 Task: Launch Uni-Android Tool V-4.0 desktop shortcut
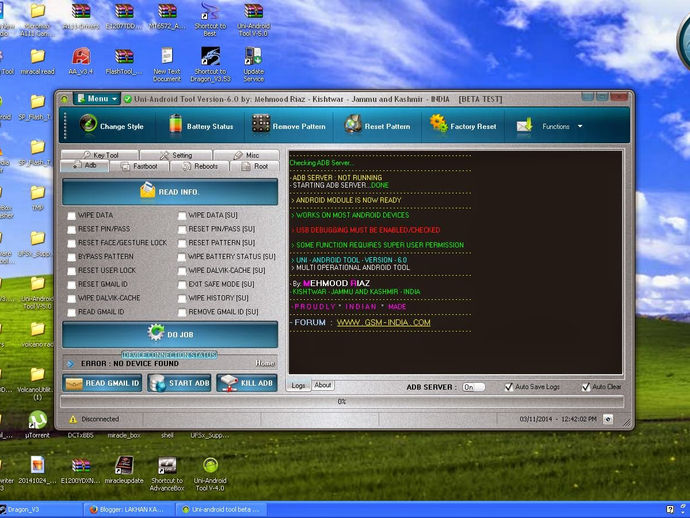[210, 474]
